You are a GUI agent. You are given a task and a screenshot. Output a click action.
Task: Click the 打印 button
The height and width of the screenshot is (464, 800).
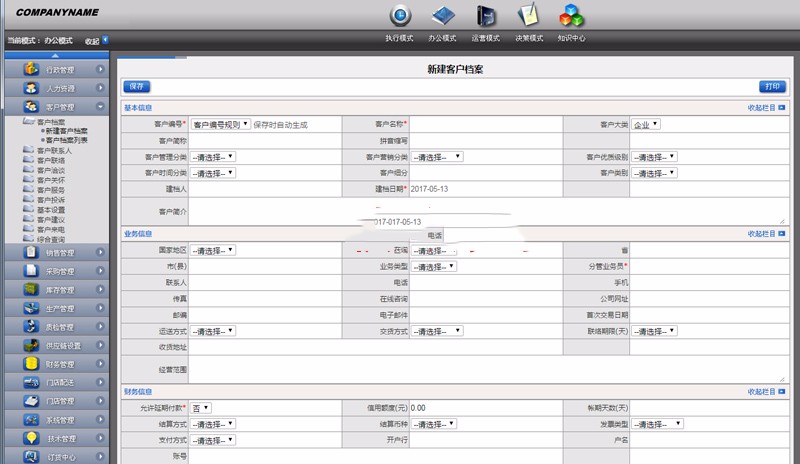point(771,87)
